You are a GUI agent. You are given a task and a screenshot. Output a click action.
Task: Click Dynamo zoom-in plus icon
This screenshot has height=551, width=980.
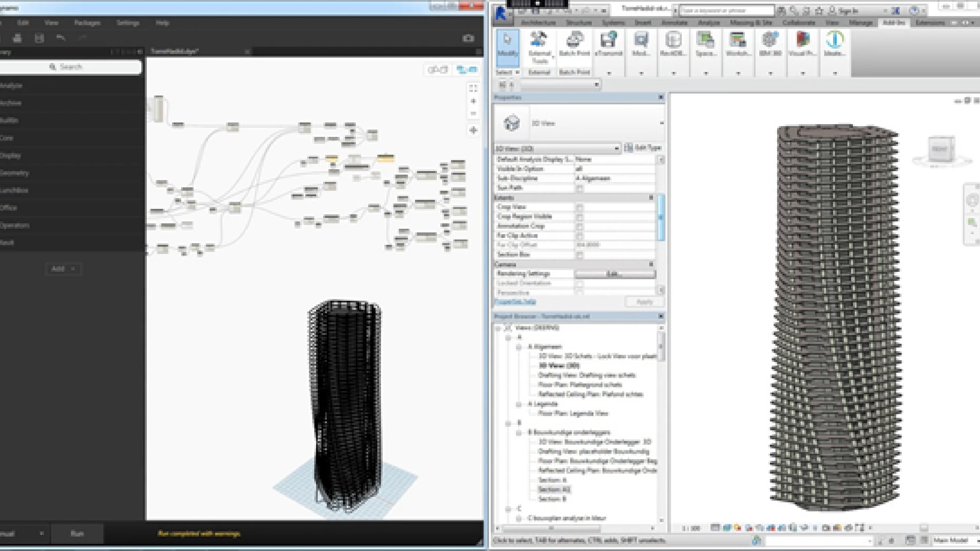[473, 101]
